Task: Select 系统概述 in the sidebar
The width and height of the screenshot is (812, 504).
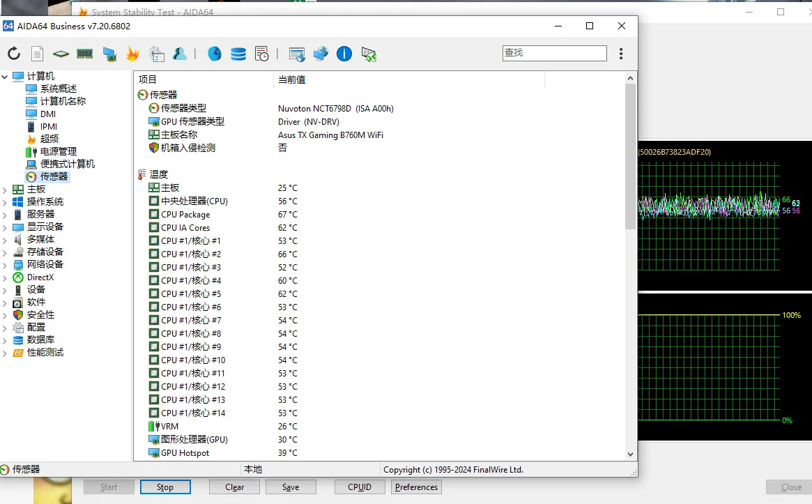Action: click(x=58, y=89)
